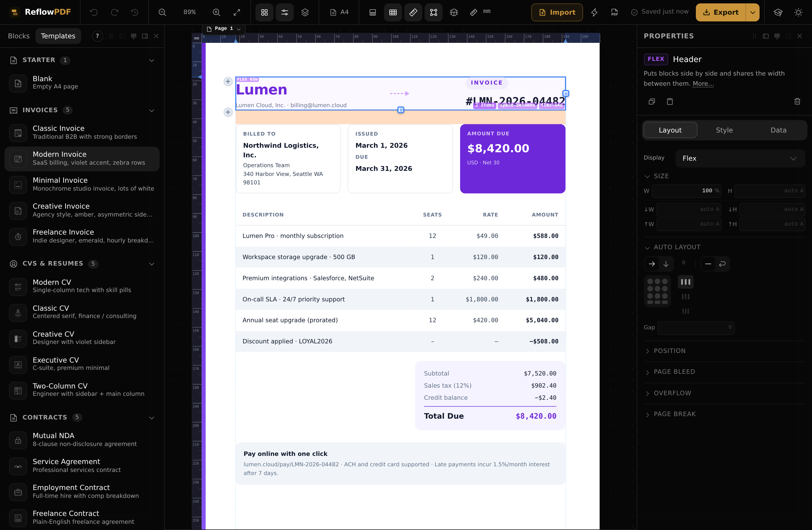Screen dimensions: 812x530
Task: Click the lightning bolt quick action icon
Action: coord(594,12)
